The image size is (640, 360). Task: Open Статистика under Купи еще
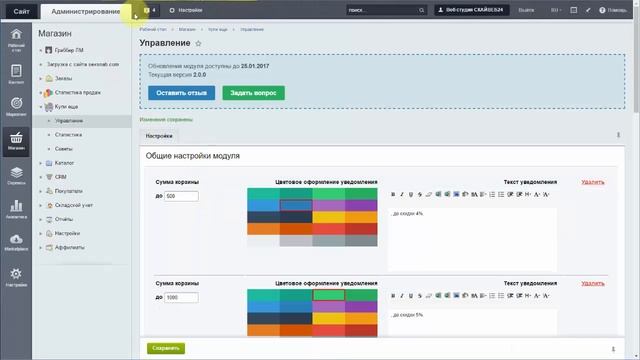(68, 135)
